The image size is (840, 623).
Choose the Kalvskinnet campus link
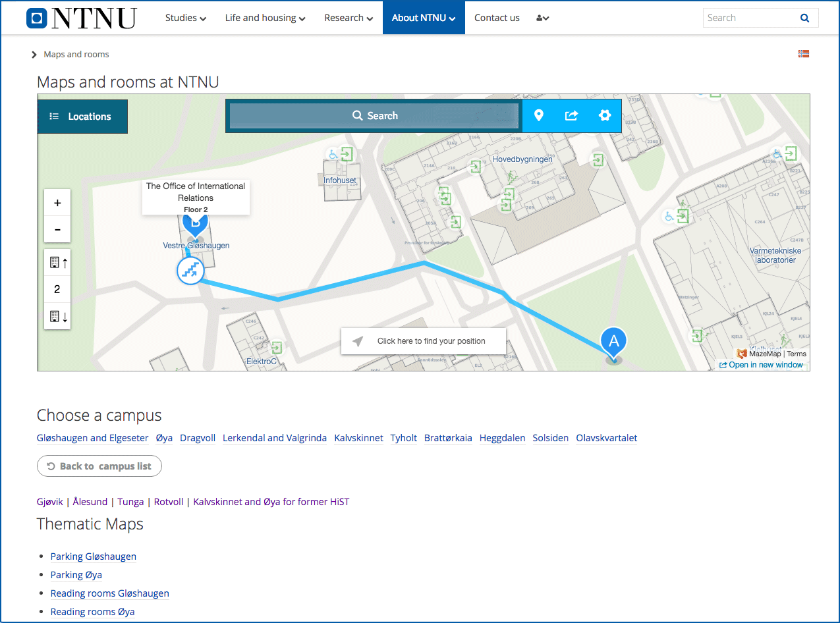pyautogui.click(x=358, y=438)
